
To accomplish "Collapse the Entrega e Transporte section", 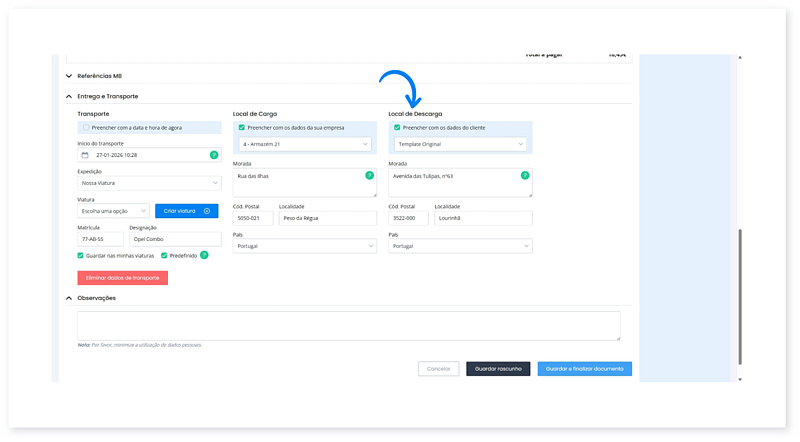I will click(69, 96).
